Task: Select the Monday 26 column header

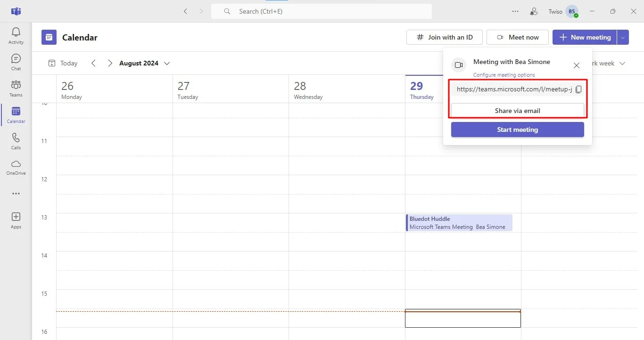Action: pyautogui.click(x=115, y=89)
